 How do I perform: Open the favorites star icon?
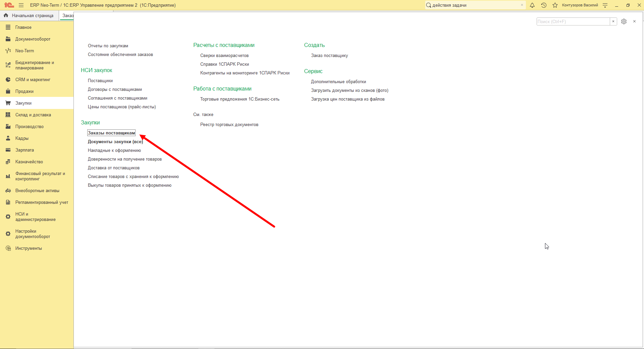point(555,5)
